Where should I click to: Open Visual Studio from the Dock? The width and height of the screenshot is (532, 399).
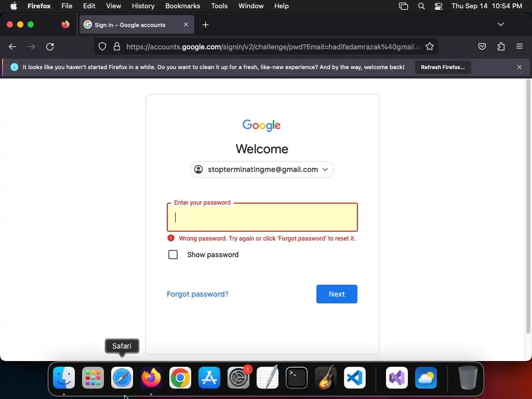[397, 377]
